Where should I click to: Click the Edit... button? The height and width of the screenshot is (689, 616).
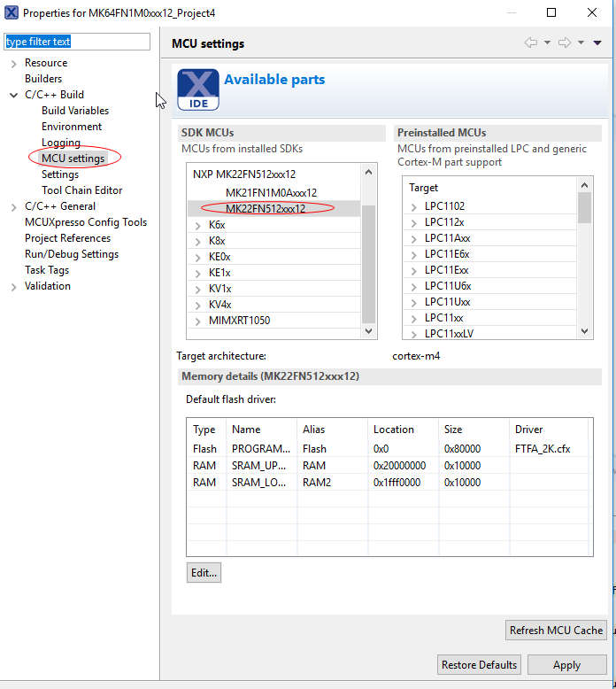pos(204,573)
